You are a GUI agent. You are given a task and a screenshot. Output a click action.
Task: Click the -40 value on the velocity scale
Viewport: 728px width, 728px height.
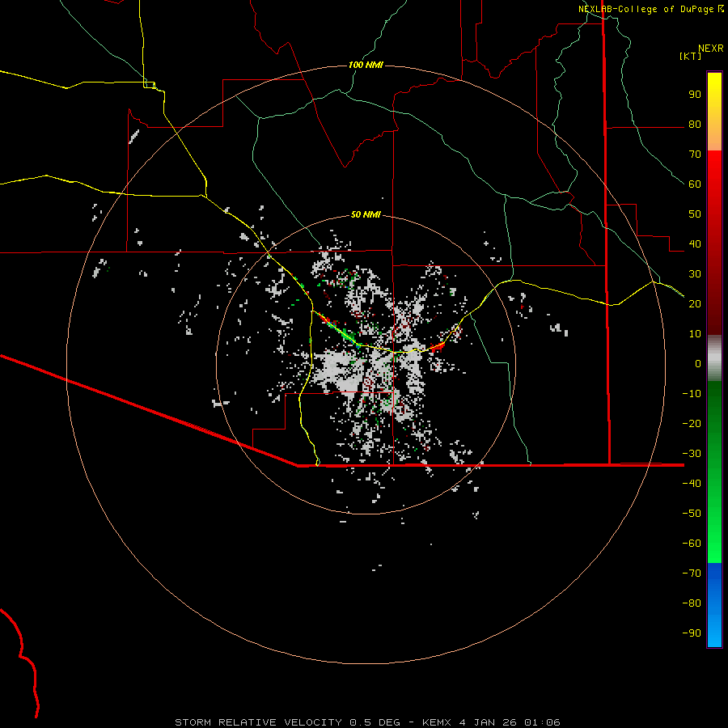click(692, 484)
